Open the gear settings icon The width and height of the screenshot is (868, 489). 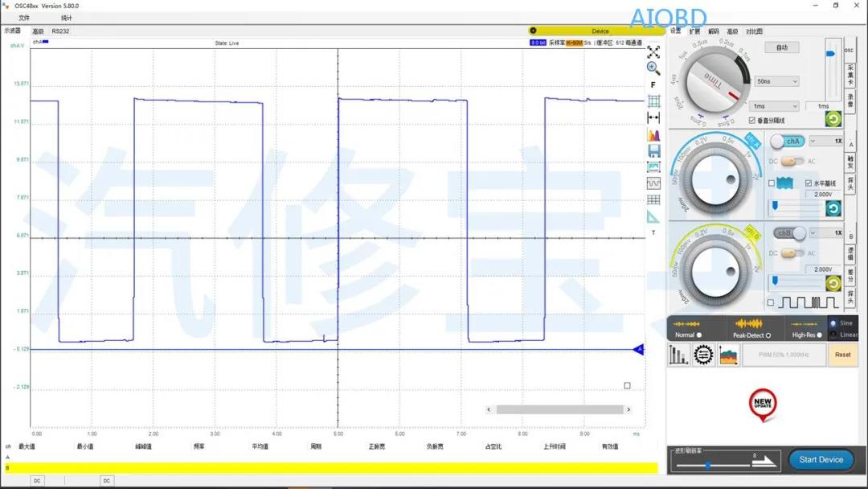703,355
